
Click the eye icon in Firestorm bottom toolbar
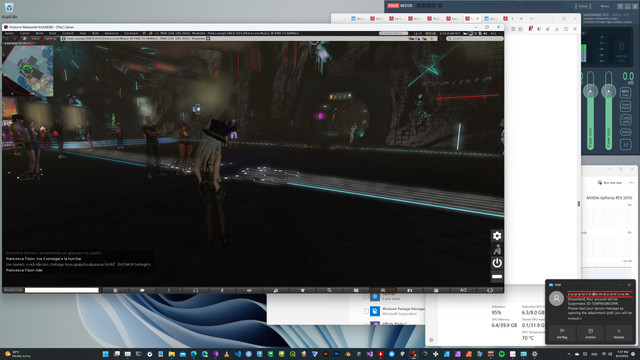point(249,290)
